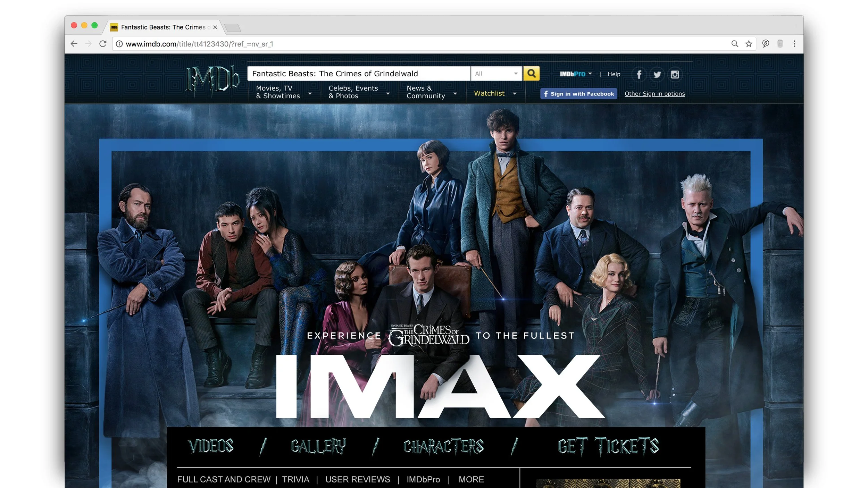Click the IMAX banner logo
The height and width of the screenshot is (488, 868).
pos(440,386)
